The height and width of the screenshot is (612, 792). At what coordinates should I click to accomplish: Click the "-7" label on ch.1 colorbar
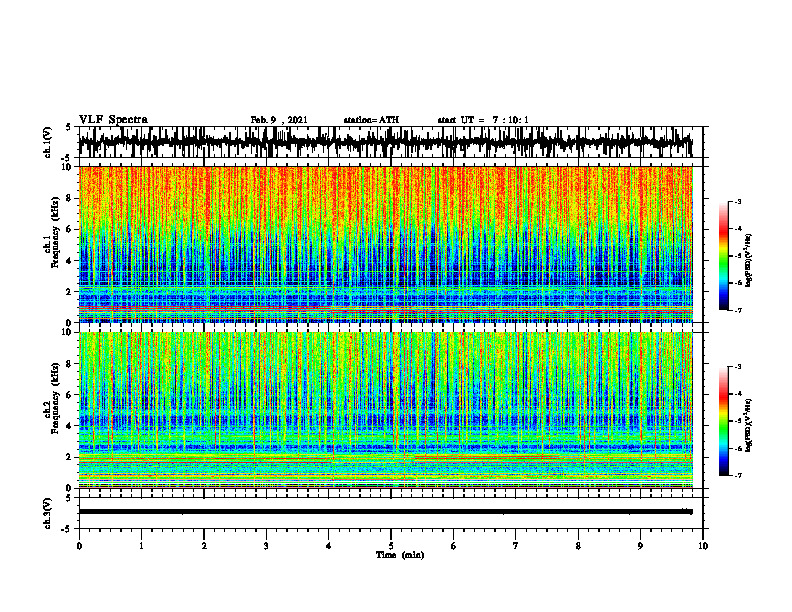tap(737, 310)
